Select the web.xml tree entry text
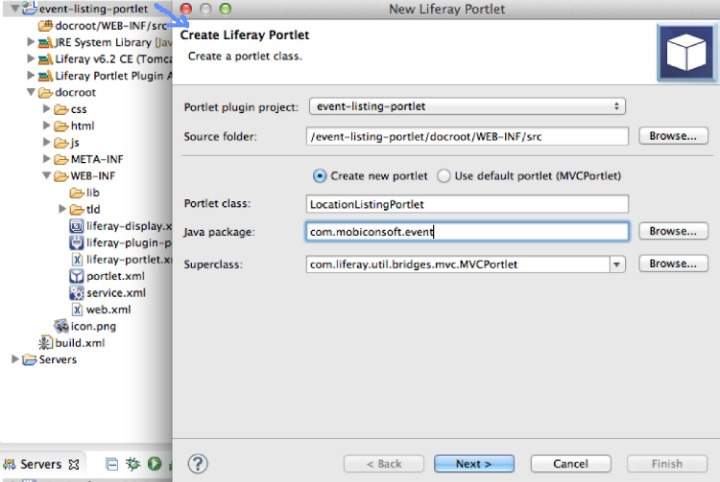The height and width of the screenshot is (482, 720). click(108, 310)
